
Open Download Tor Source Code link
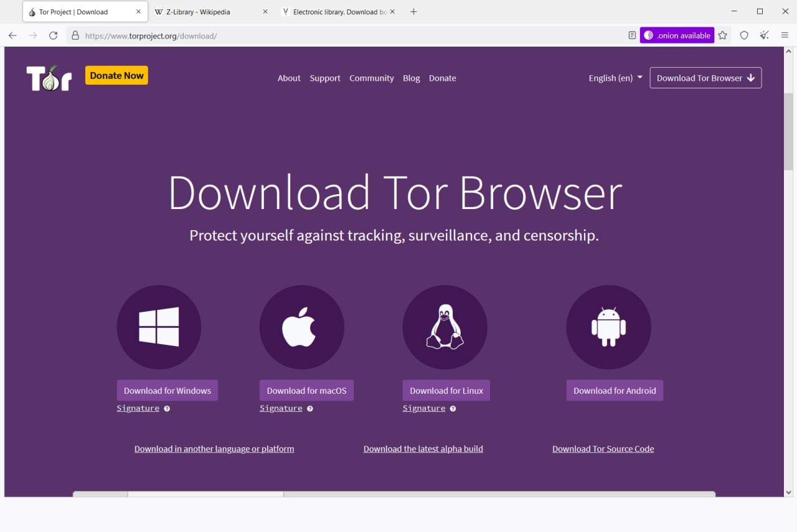603,449
